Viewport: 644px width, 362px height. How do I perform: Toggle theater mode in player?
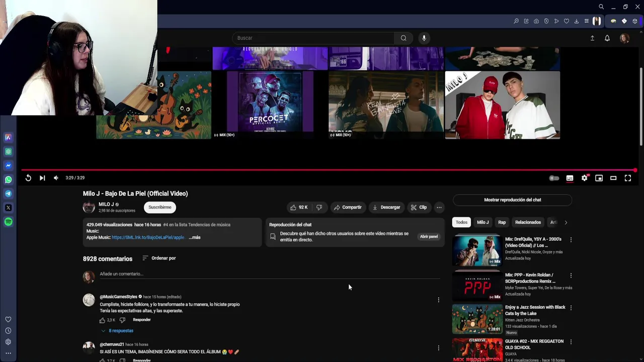click(613, 178)
